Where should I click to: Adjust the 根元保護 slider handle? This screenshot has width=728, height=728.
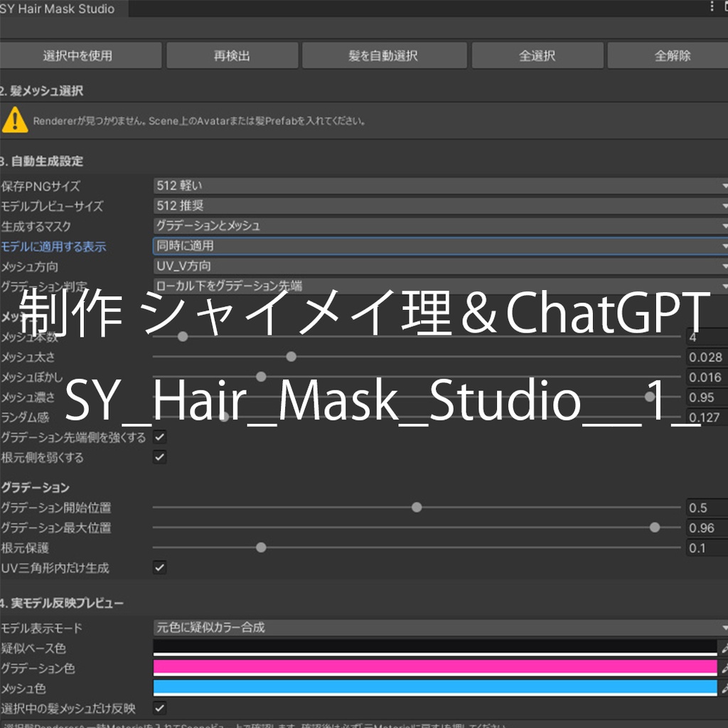262,548
